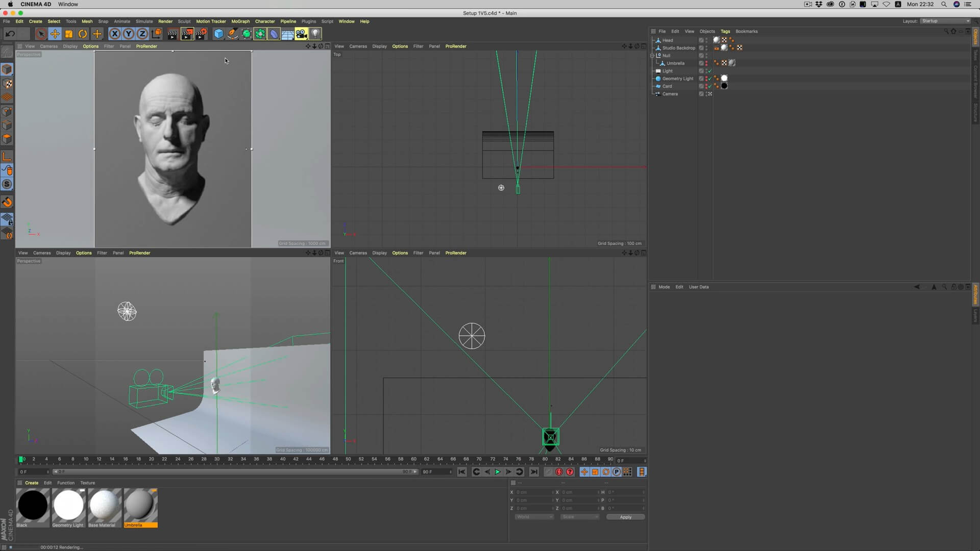Toggle the Light object's enable checkmark
This screenshot has height=551, width=980.
click(x=710, y=71)
